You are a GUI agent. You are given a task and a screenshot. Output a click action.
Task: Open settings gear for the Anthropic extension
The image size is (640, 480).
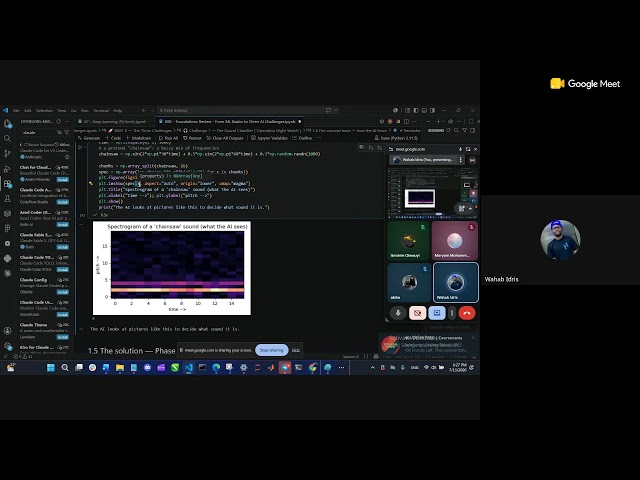67,157
